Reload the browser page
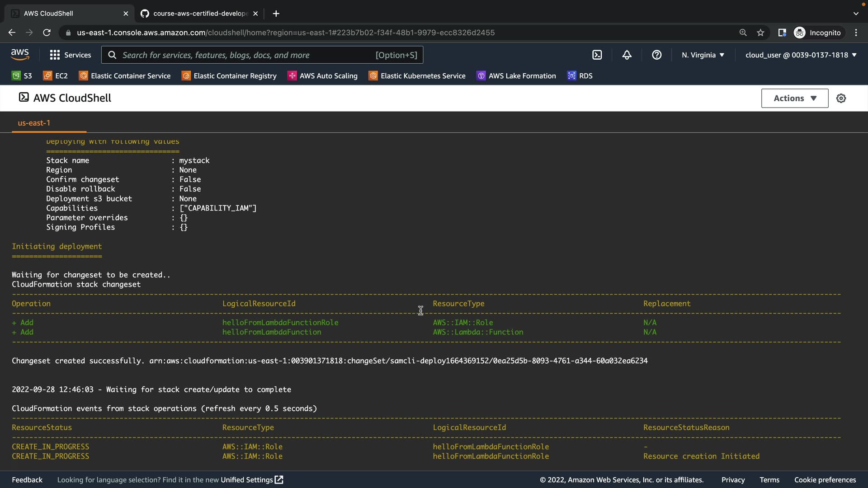Screen dimensions: 868x488 click(x=47, y=33)
